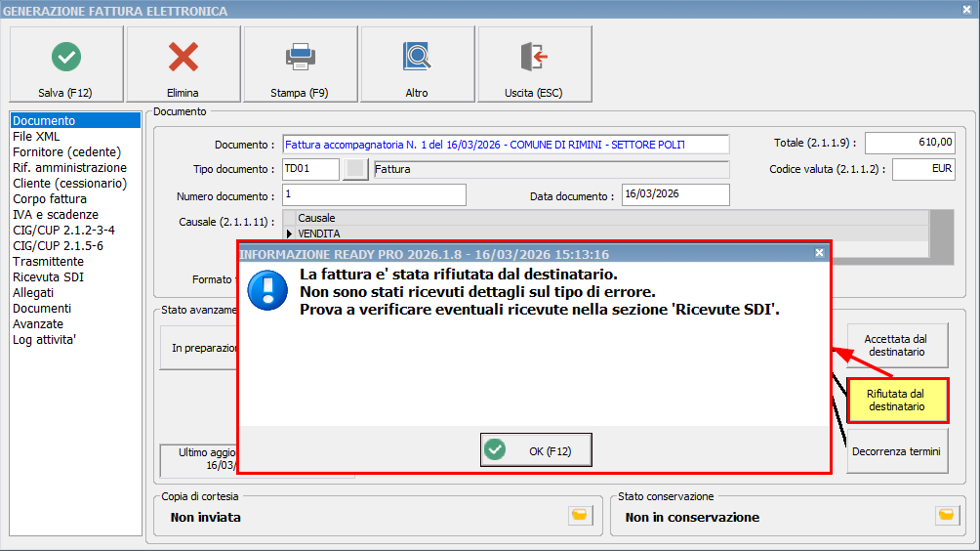The width and height of the screenshot is (980, 551).
Task: Open the Altro magnifier icon
Action: (417, 57)
